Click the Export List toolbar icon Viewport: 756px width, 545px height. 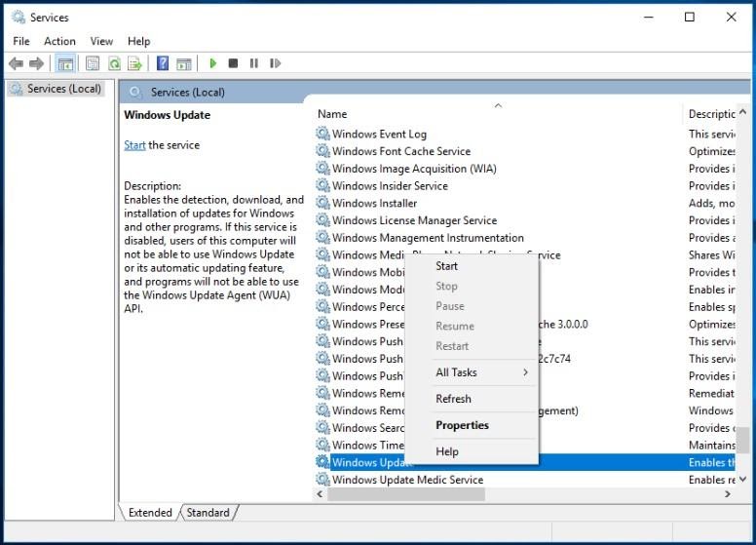coord(135,63)
